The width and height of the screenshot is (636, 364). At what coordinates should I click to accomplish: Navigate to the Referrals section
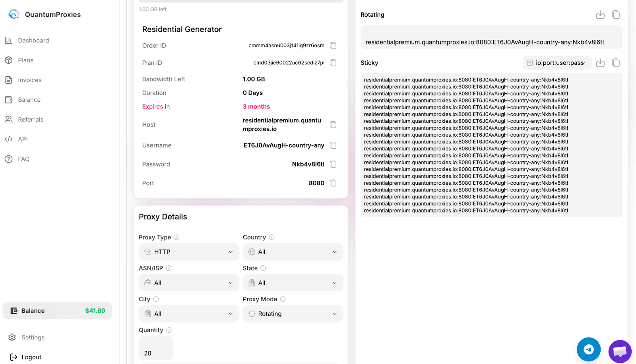[x=31, y=120]
